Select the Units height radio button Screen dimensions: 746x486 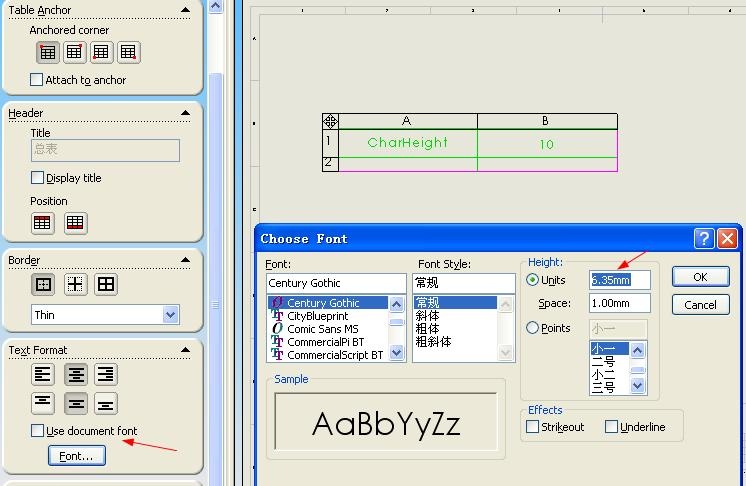[x=532, y=280]
